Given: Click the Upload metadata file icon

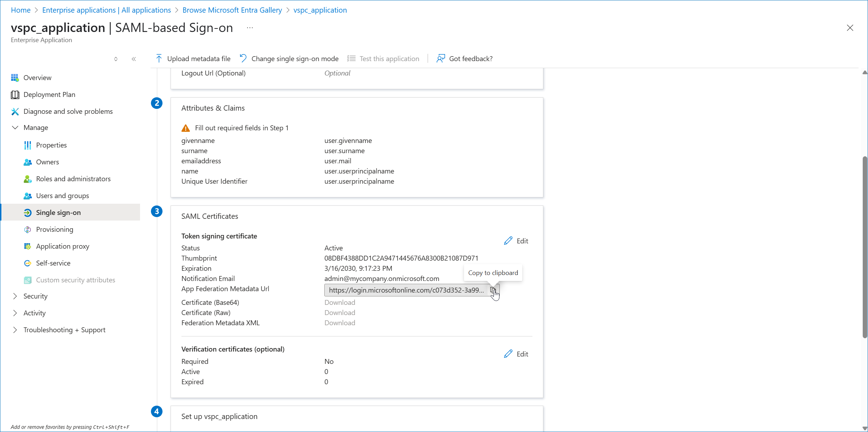Looking at the screenshot, I should [x=159, y=58].
